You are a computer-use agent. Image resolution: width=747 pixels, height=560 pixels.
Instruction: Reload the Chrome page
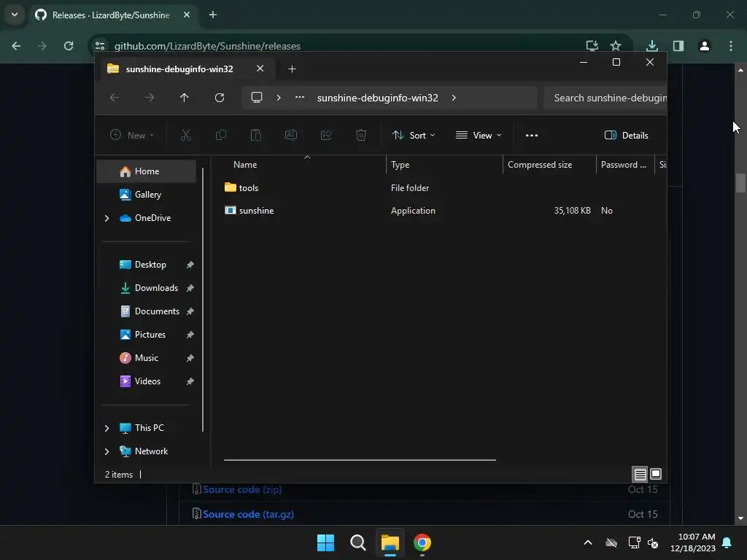[69, 46]
